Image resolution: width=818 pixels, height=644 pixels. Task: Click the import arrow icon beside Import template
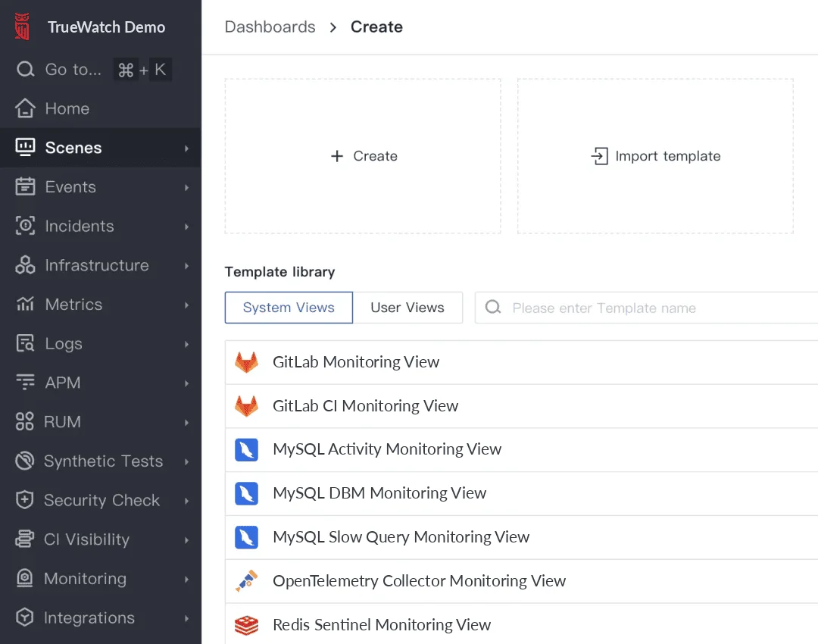pos(599,156)
